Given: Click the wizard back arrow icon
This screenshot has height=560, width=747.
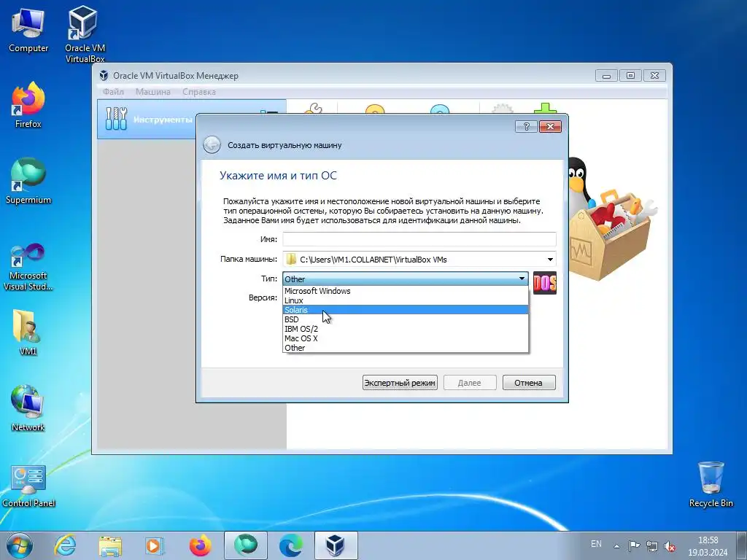Looking at the screenshot, I should pyautogui.click(x=212, y=145).
